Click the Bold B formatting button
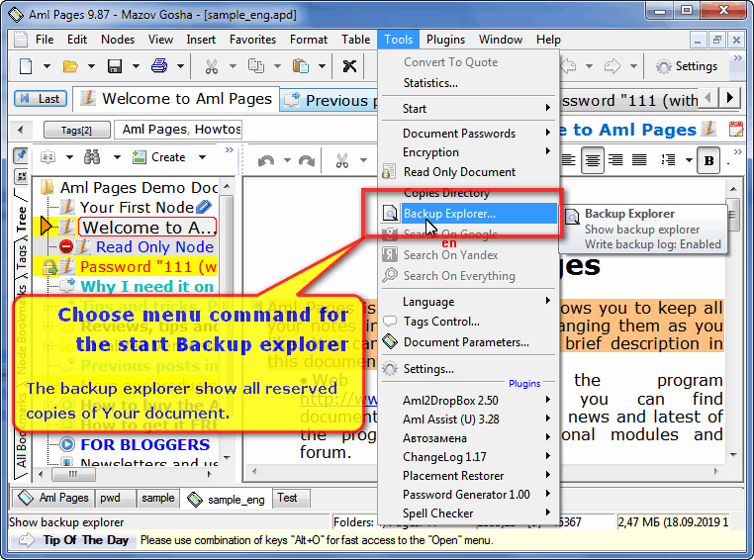This screenshot has height=560, width=754. 708,160
